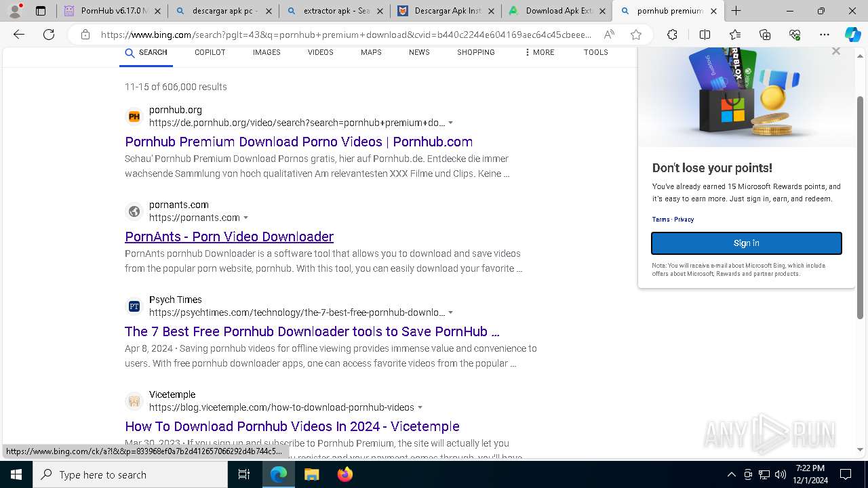Click the Psych Times site favicon
Viewport: 868px width, 488px height.
click(x=134, y=306)
